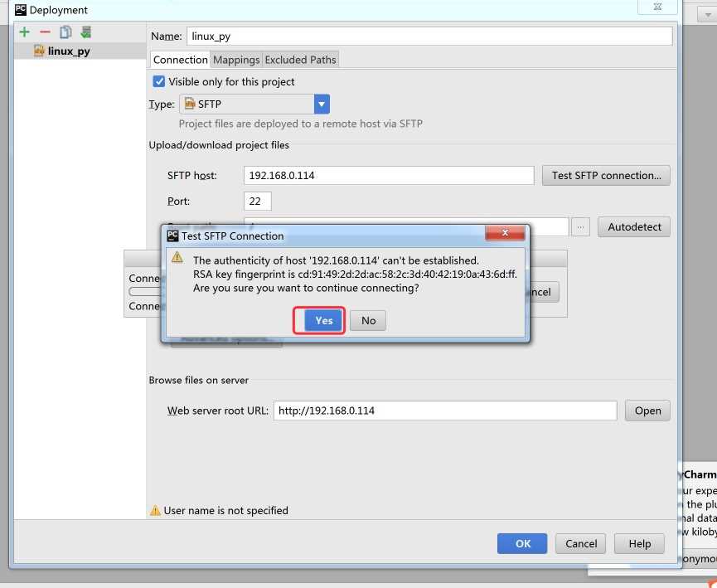Click the Port field showing 22
This screenshot has width=717, height=588.
(x=258, y=202)
